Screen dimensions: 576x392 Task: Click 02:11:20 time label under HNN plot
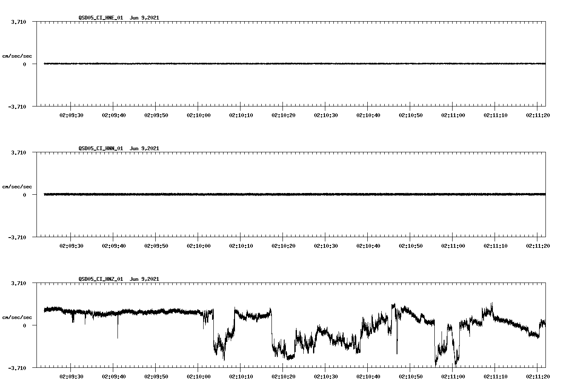pyautogui.click(x=538, y=246)
